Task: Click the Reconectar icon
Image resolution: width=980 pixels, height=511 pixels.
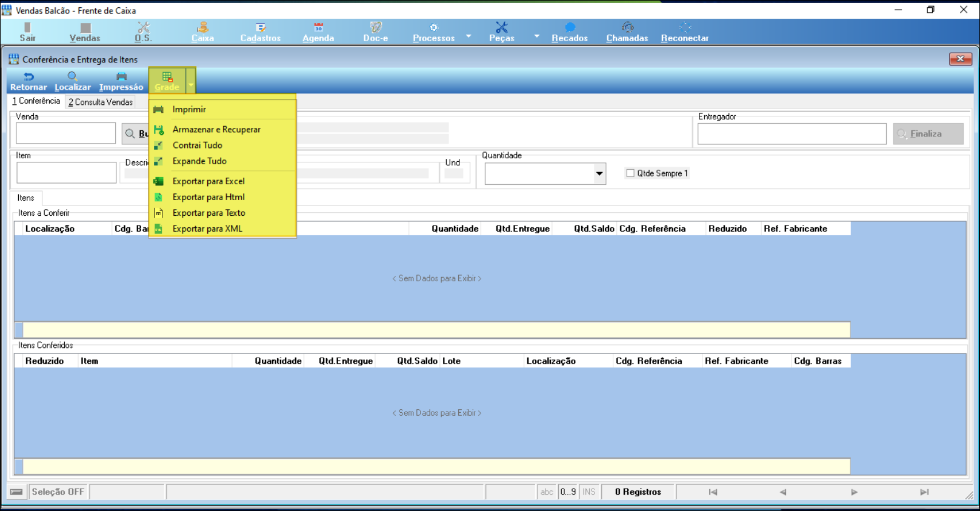Action: 685,27
